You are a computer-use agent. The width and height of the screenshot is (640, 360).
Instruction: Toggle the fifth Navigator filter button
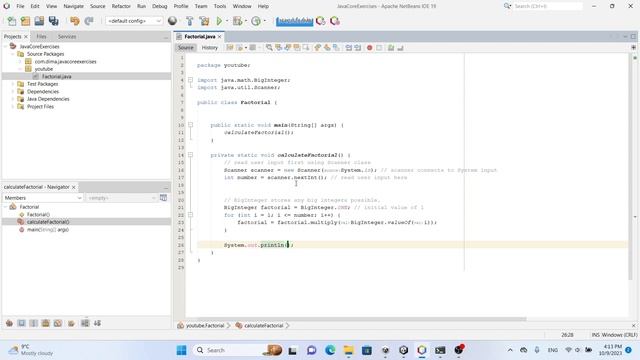coord(58,323)
